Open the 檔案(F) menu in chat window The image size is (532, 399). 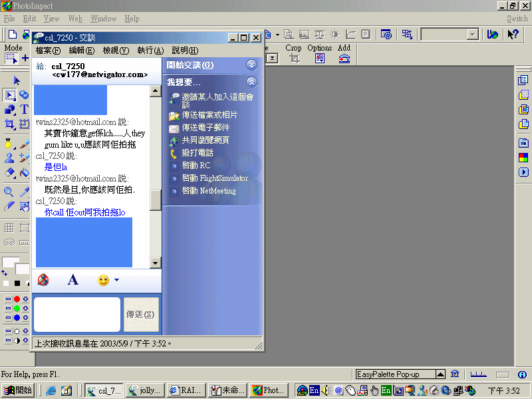pos(48,51)
